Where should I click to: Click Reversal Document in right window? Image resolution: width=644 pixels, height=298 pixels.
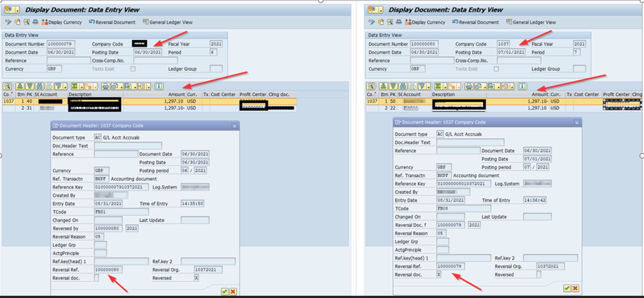point(475,22)
